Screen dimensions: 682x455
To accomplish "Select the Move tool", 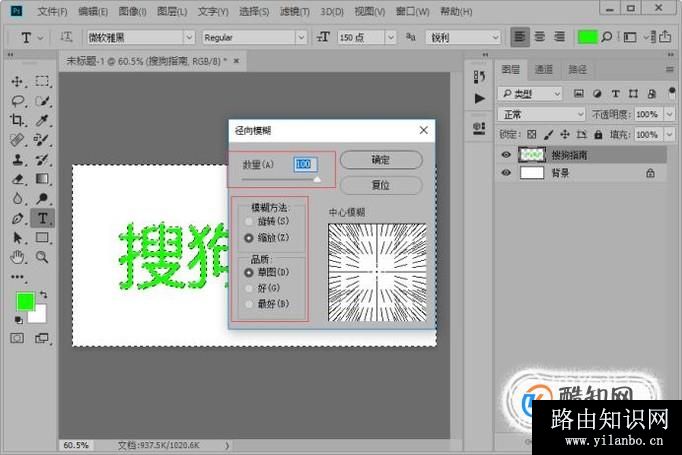I will (x=17, y=81).
